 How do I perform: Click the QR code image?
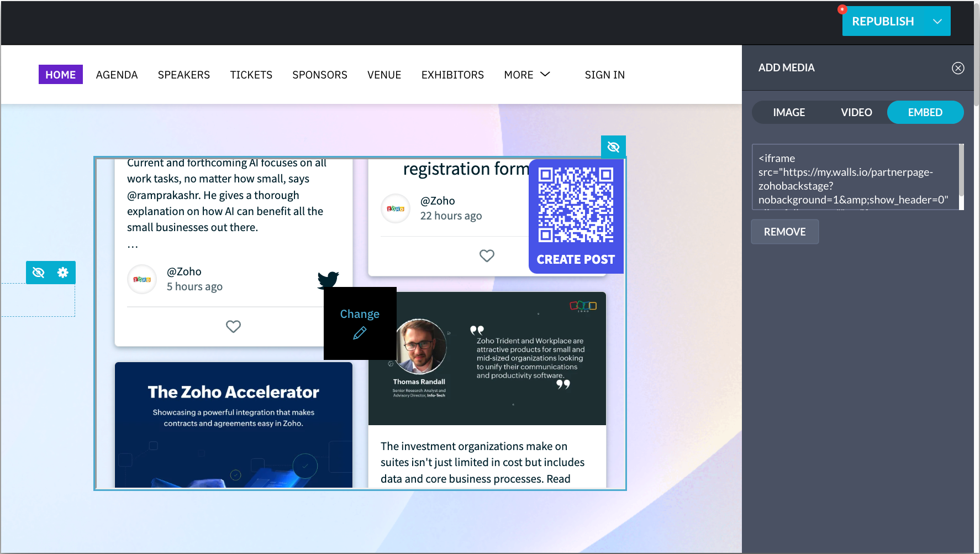point(576,205)
